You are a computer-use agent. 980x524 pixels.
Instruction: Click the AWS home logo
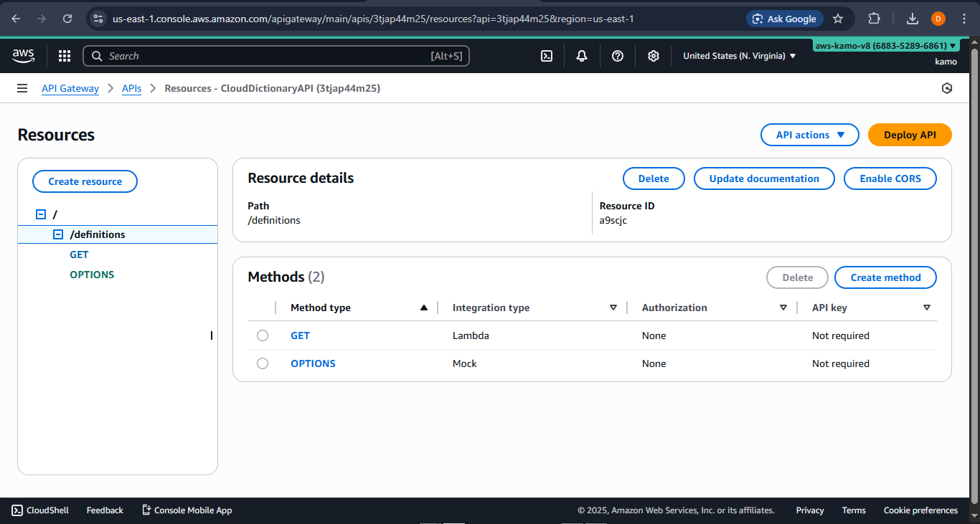click(x=23, y=55)
